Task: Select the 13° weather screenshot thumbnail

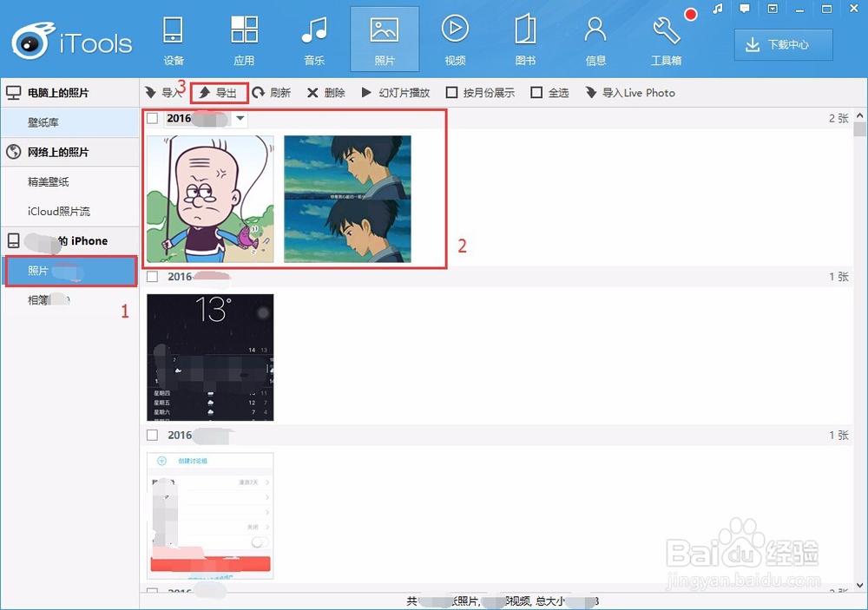Action: pyautogui.click(x=210, y=357)
